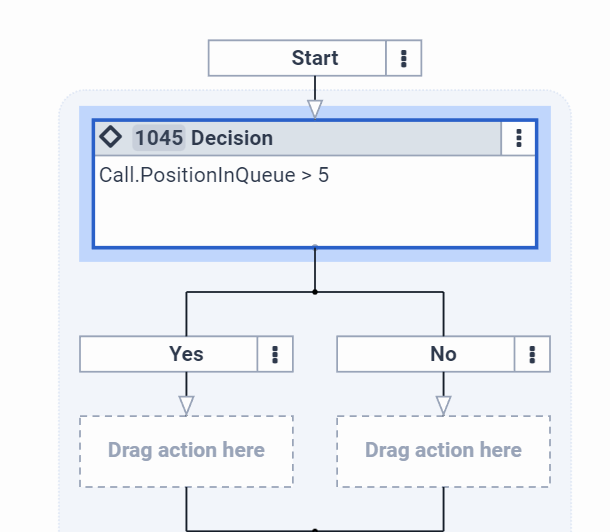Image resolution: width=610 pixels, height=532 pixels.
Task: Click the Decision diamond icon
Action: coord(111,137)
